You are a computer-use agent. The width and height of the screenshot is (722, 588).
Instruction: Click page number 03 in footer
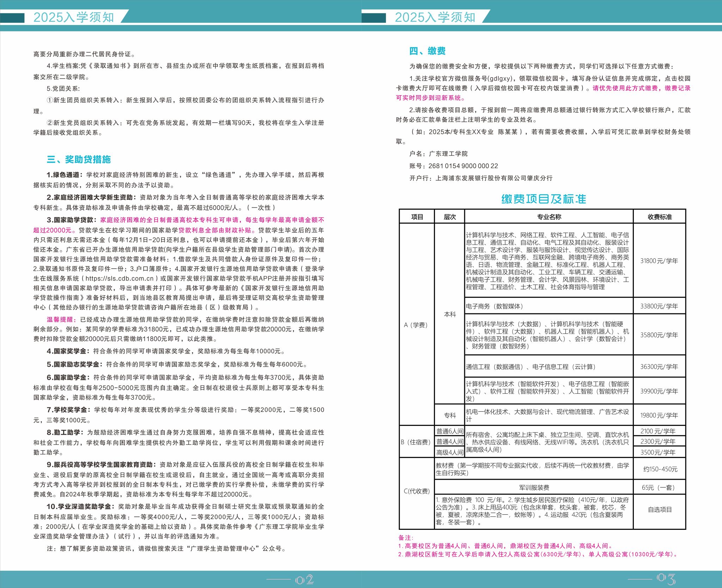coord(666,579)
